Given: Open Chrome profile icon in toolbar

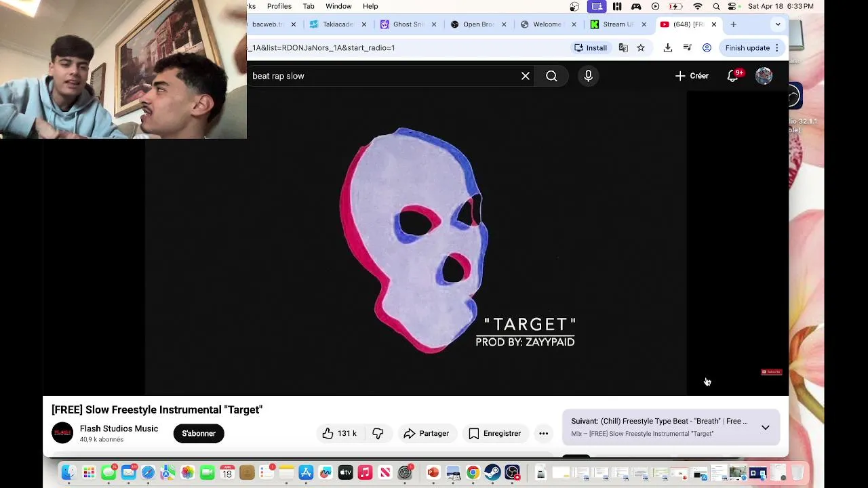Looking at the screenshot, I should click(707, 47).
